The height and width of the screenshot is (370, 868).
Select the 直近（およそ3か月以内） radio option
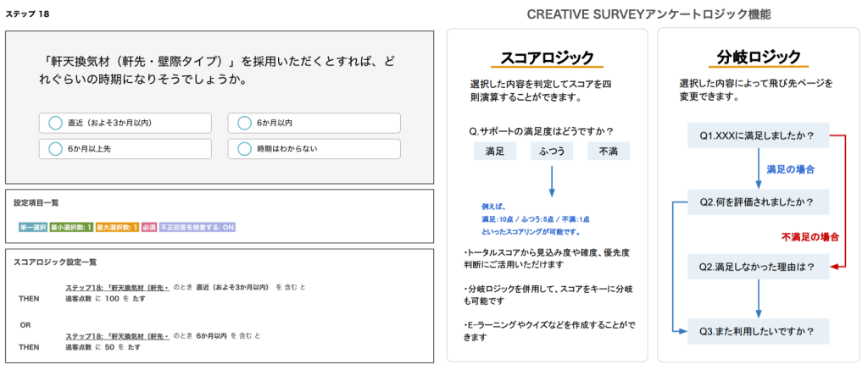[56, 123]
